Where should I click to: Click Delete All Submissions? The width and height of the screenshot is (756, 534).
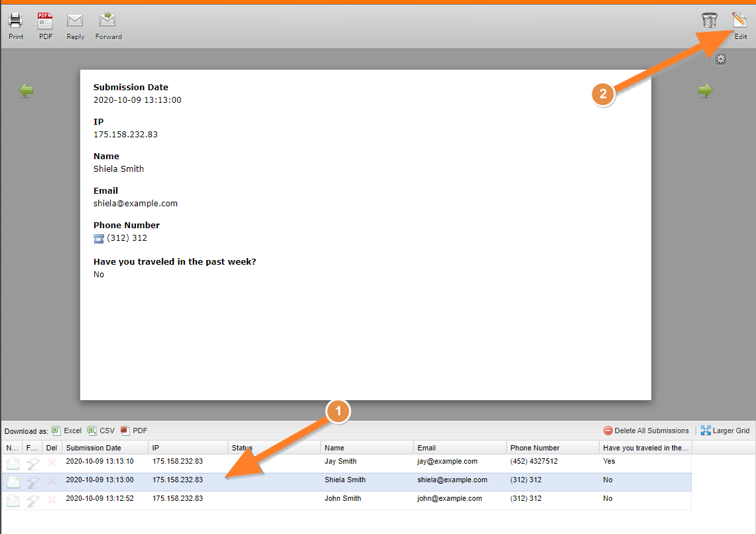click(x=646, y=431)
